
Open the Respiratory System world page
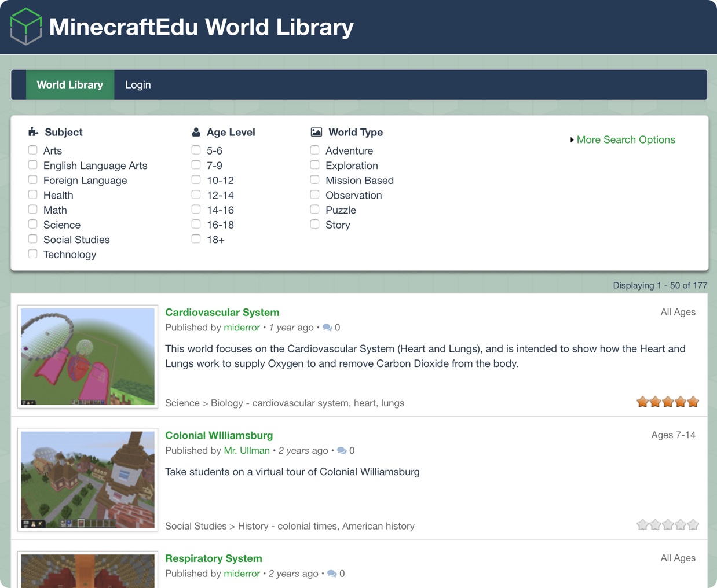214,558
